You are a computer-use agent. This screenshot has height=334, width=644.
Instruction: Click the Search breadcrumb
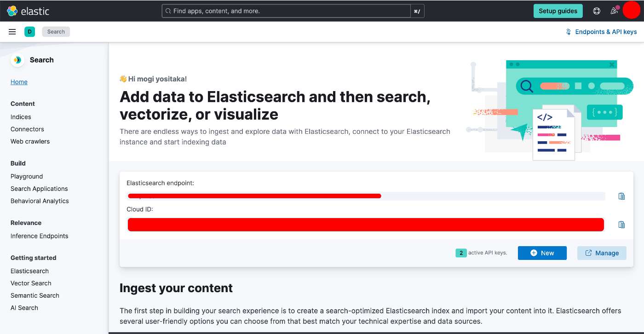(x=56, y=32)
